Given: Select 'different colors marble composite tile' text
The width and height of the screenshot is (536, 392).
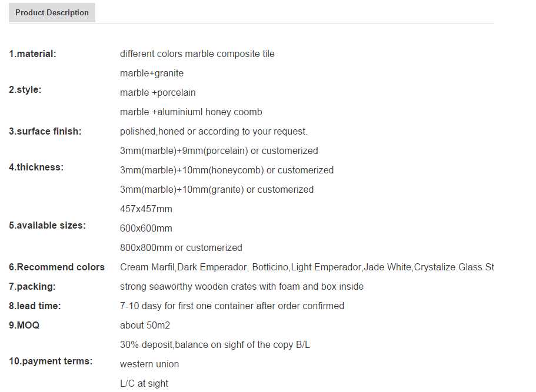Looking at the screenshot, I should [x=197, y=53].
